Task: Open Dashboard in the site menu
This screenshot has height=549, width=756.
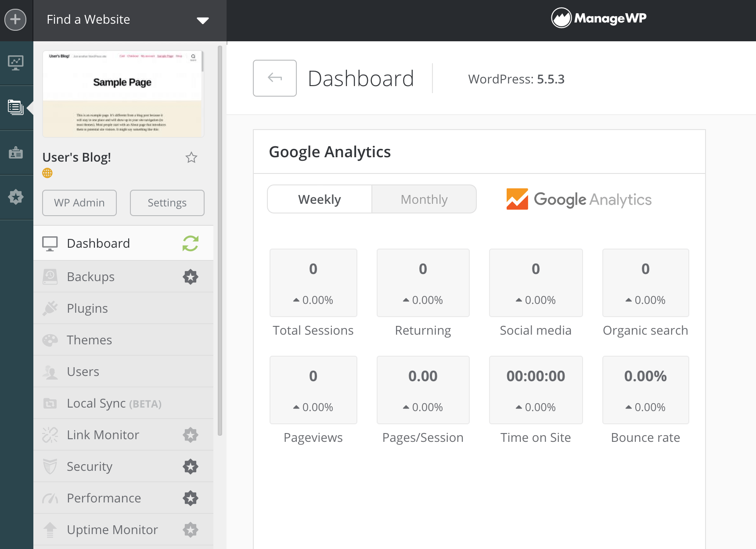Action: 123,243
